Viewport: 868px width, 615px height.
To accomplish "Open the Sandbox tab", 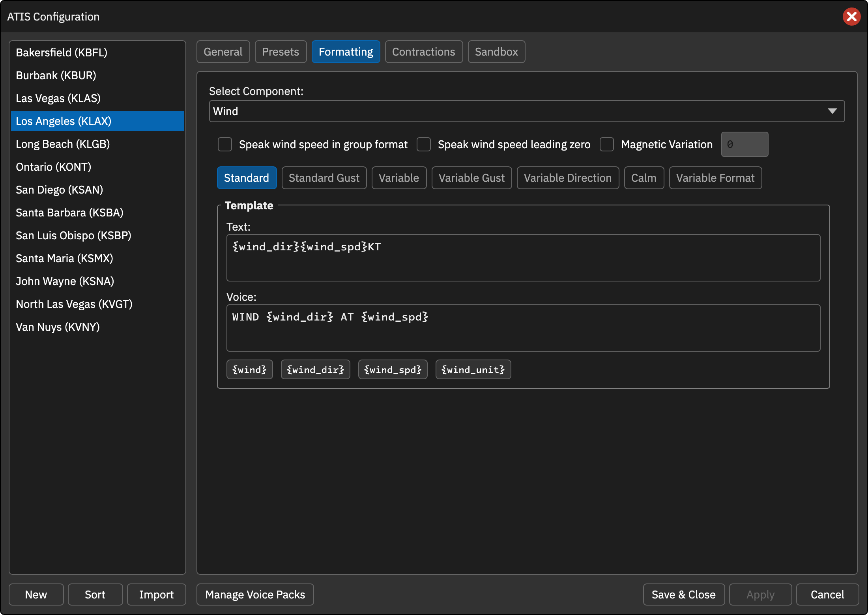I will tap(496, 52).
